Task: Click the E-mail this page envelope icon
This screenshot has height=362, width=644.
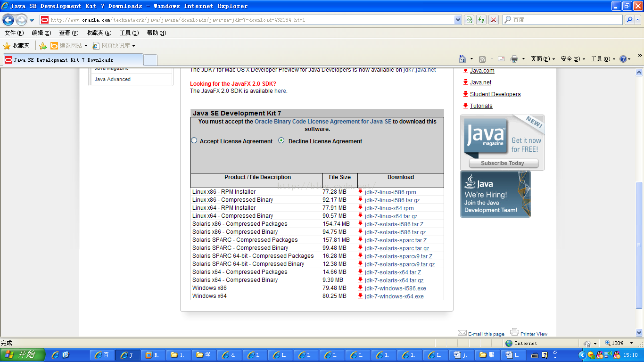Action: pyautogui.click(x=462, y=333)
